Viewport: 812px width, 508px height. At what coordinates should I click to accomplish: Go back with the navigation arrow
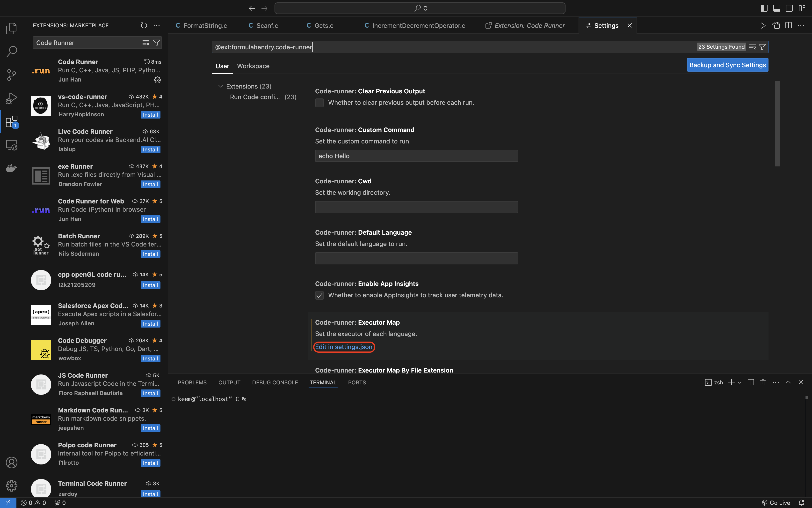252,8
